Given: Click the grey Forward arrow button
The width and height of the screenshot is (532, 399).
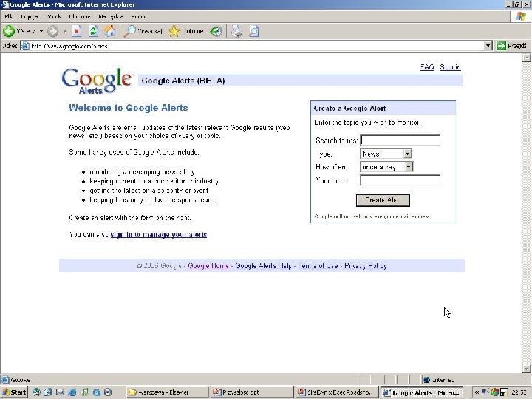Looking at the screenshot, I should coord(52,31).
